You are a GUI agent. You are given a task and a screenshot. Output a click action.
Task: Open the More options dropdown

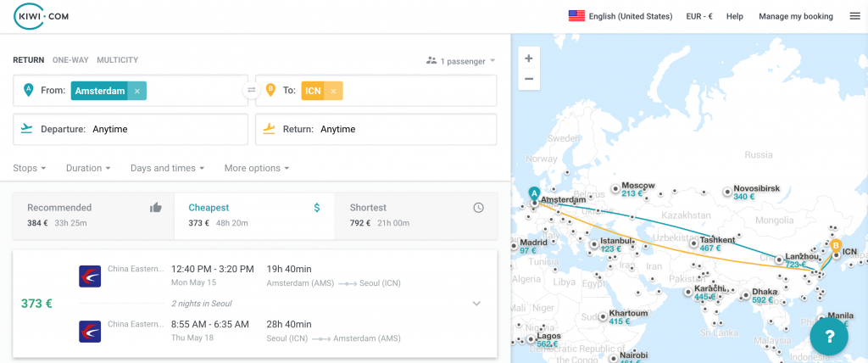256,168
